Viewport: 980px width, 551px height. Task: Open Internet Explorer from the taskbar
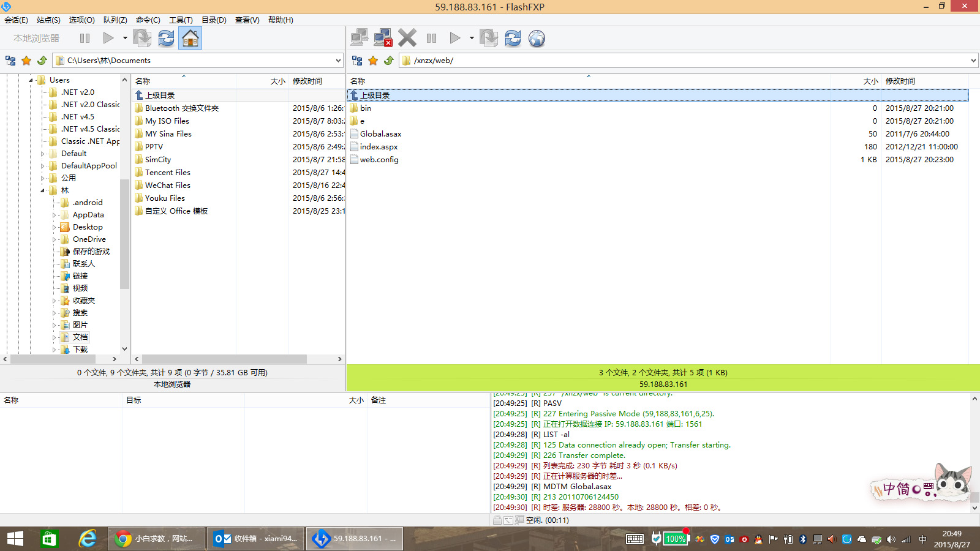pos(88,539)
